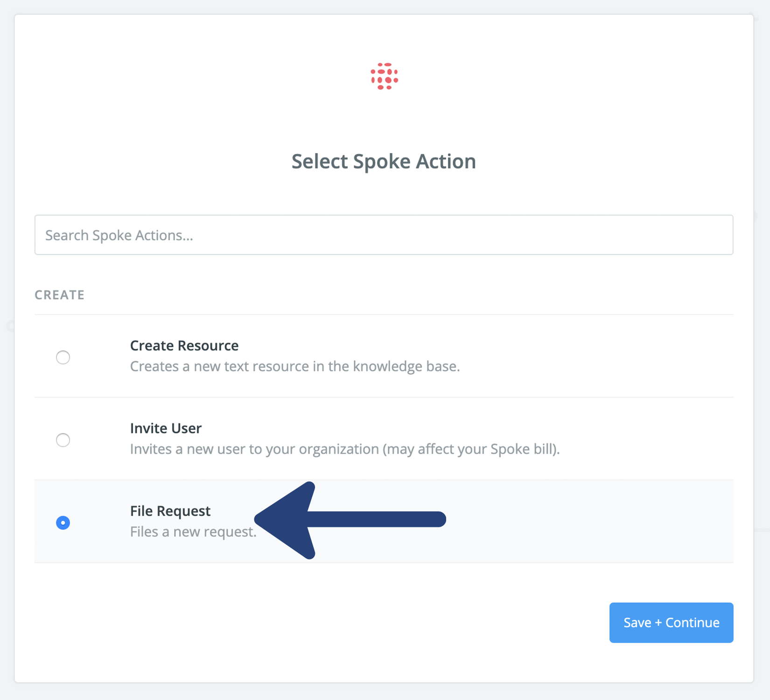The width and height of the screenshot is (770, 700).
Task: Click the CREATE section header
Action: pos(60,295)
